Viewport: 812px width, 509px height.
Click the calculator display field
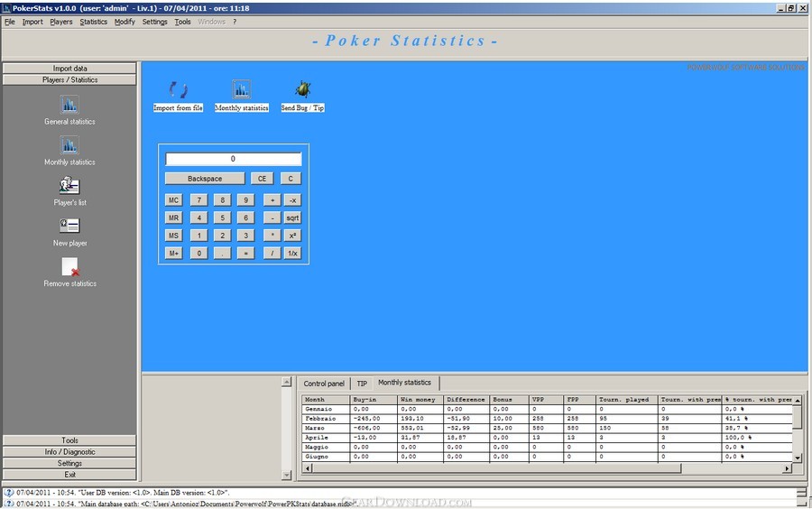tap(233, 159)
